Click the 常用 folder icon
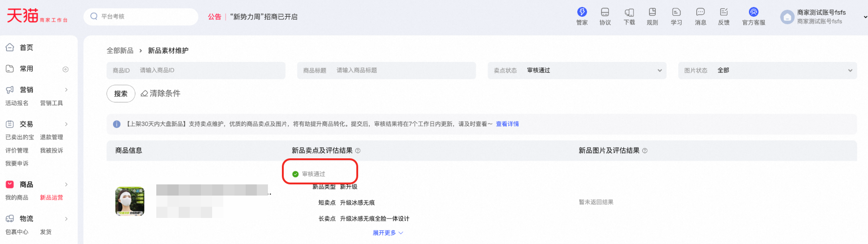This screenshot has width=868, height=244. [x=10, y=68]
